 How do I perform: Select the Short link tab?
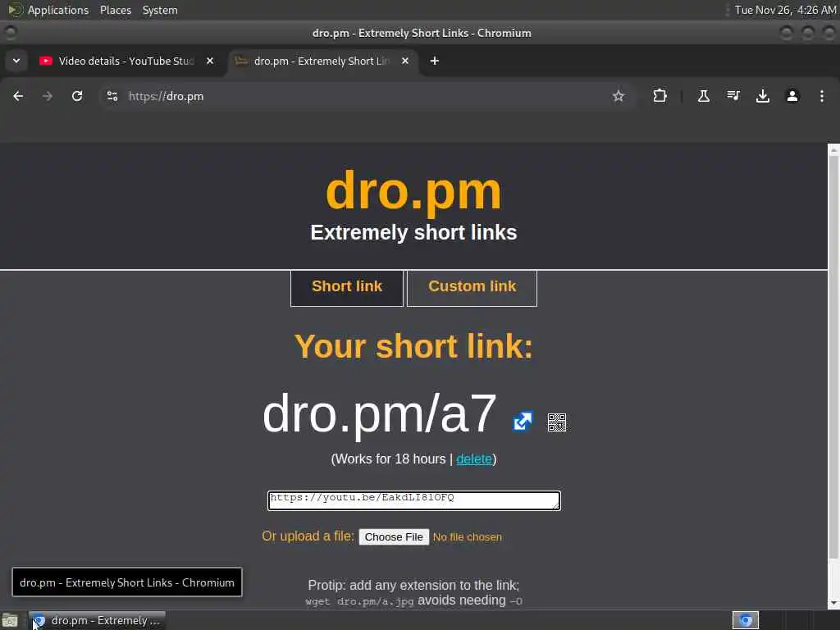coord(347,288)
